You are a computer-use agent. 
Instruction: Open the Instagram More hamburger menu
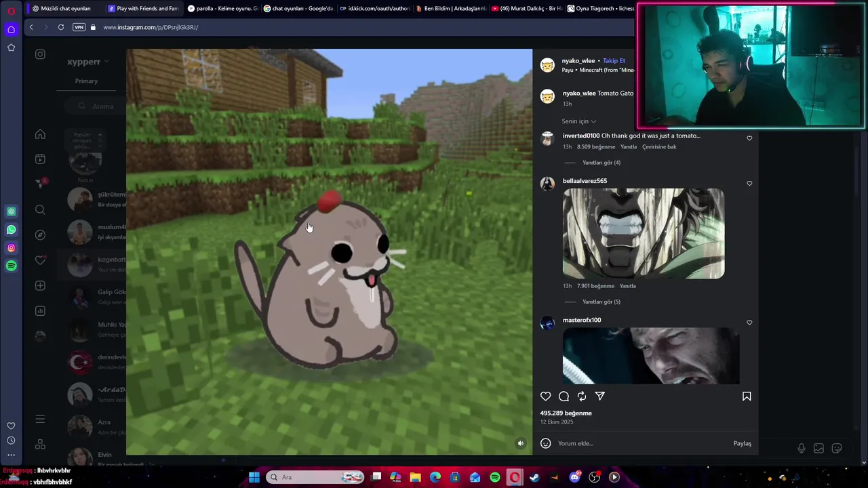tap(40, 419)
